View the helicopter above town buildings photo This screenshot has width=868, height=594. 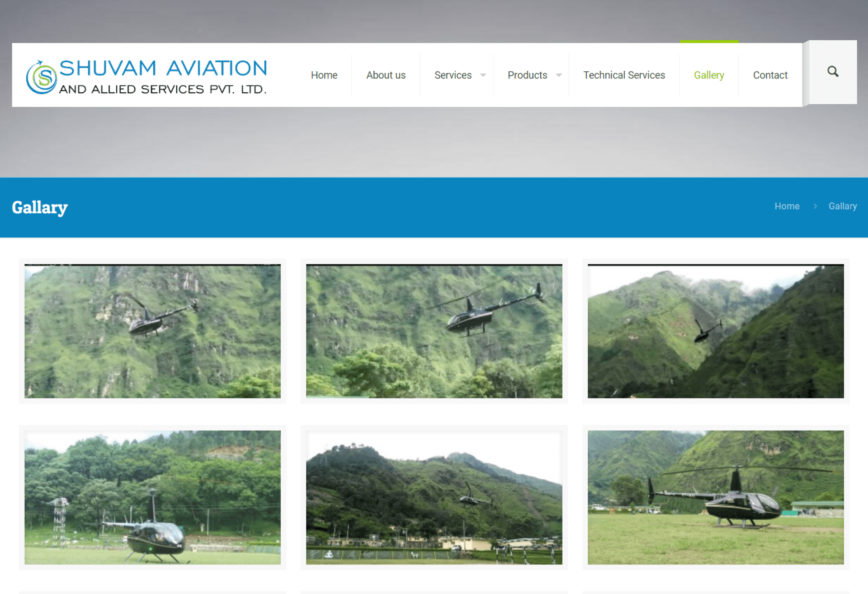(x=434, y=497)
